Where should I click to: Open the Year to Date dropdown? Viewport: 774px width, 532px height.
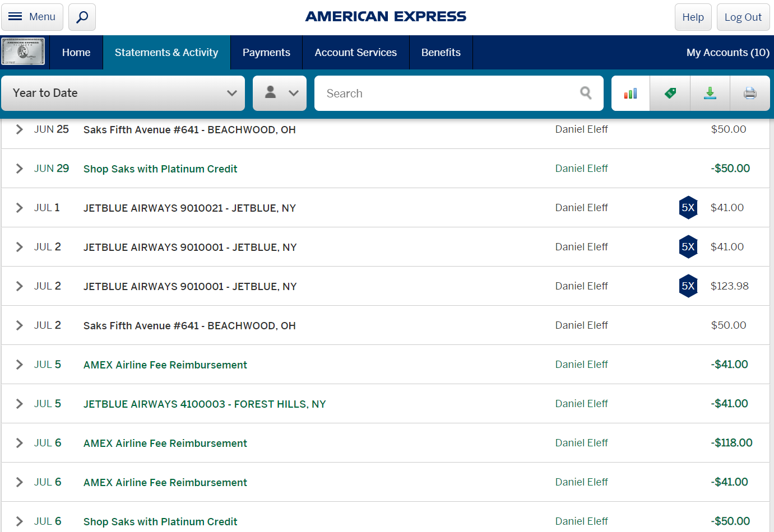[x=123, y=93]
